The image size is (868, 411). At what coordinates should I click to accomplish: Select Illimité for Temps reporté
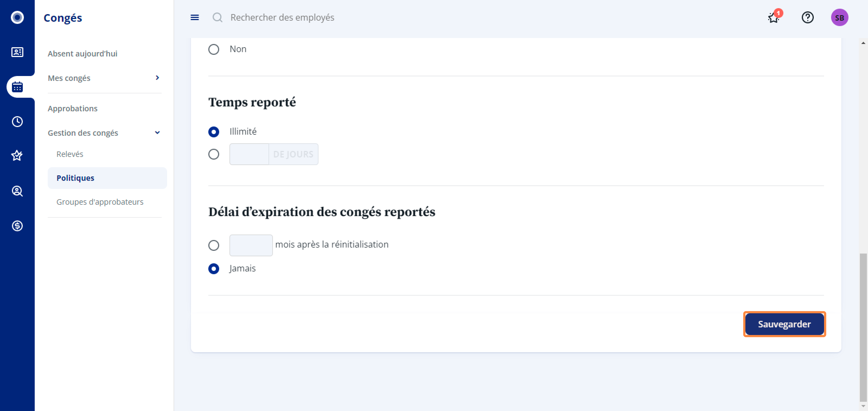pos(214,132)
